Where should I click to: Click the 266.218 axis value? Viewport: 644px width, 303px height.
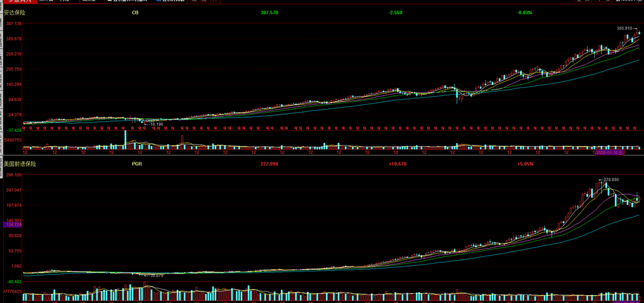pyautogui.click(x=13, y=54)
